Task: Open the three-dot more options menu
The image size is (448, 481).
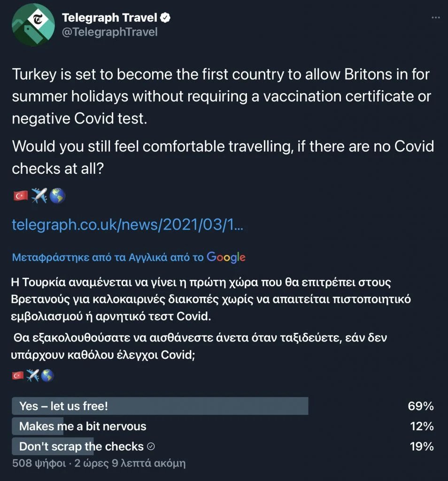Action: (x=436, y=17)
